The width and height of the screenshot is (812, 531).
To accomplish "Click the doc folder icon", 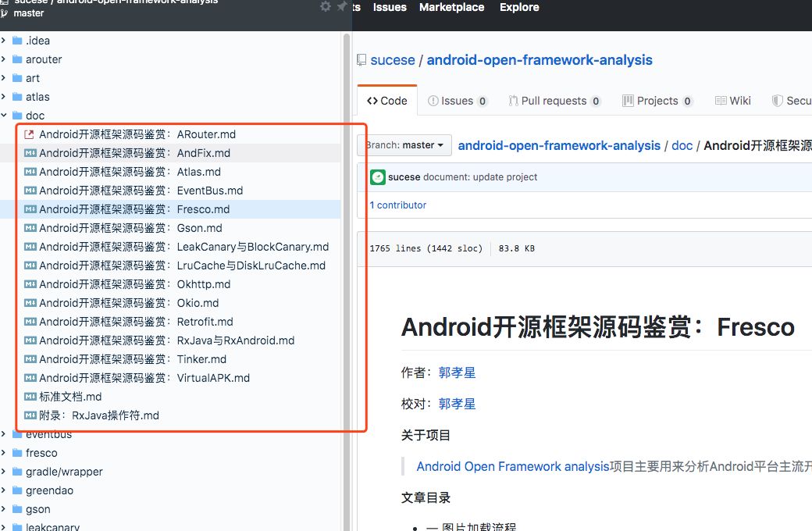I will [x=17, y=115].
